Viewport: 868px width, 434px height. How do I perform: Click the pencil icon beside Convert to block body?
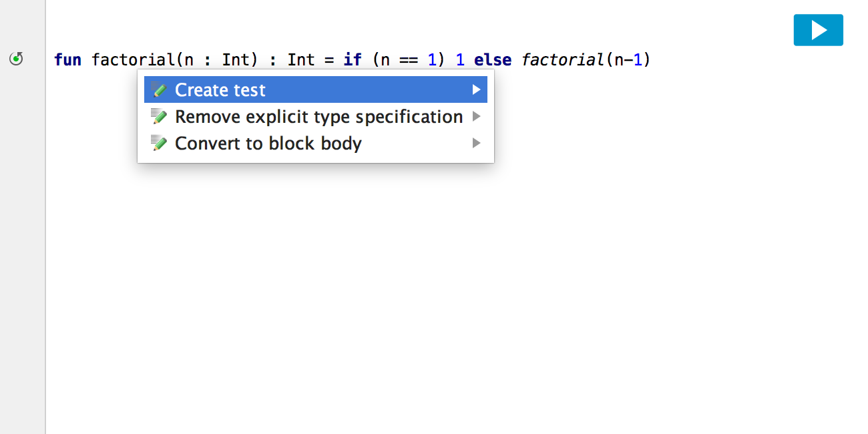coord(159,144)
